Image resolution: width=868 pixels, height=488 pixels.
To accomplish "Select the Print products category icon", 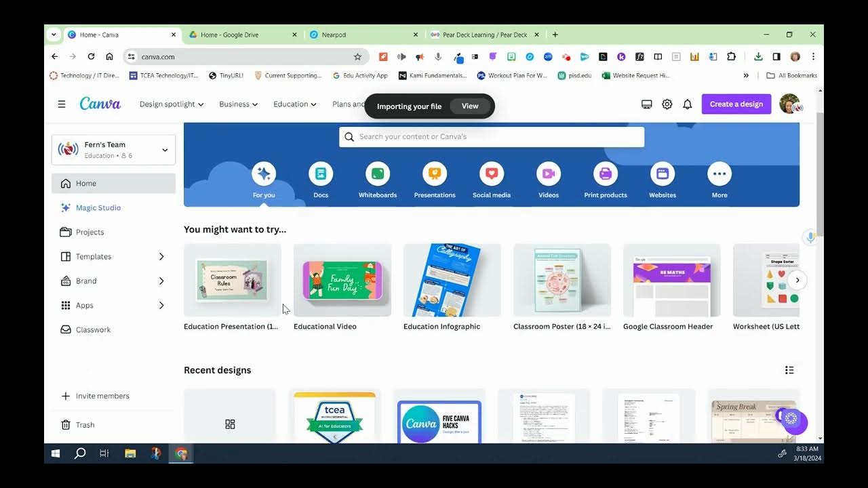I will click(x=606, y=174).
